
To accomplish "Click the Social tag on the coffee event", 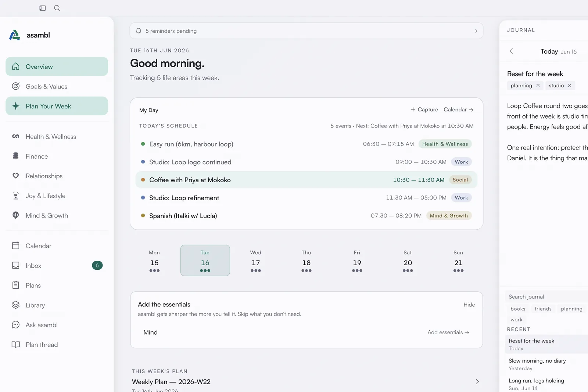I will (x=460, y=180).
